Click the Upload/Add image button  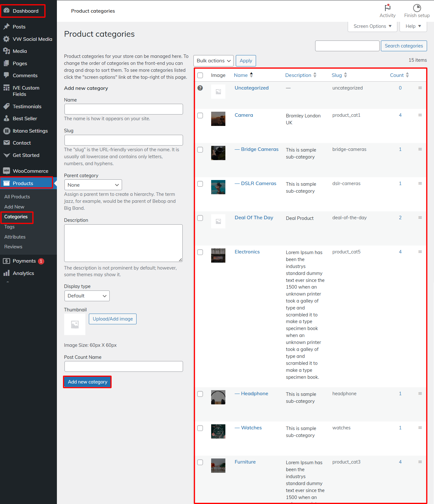pyautogui.click(x=113, y=319)
